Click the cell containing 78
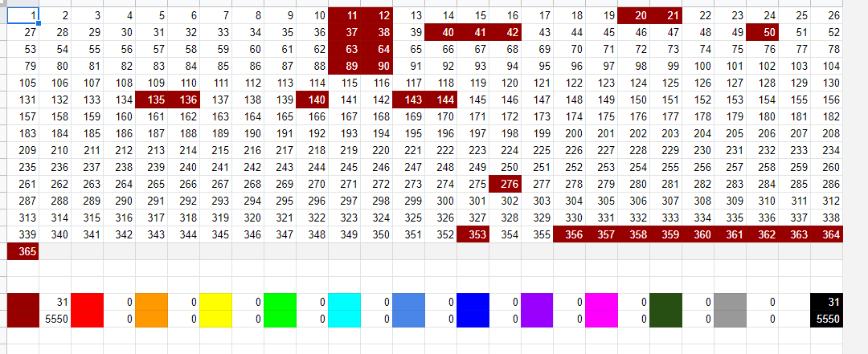The image size is (868, 354). click(x=826, y=49)
